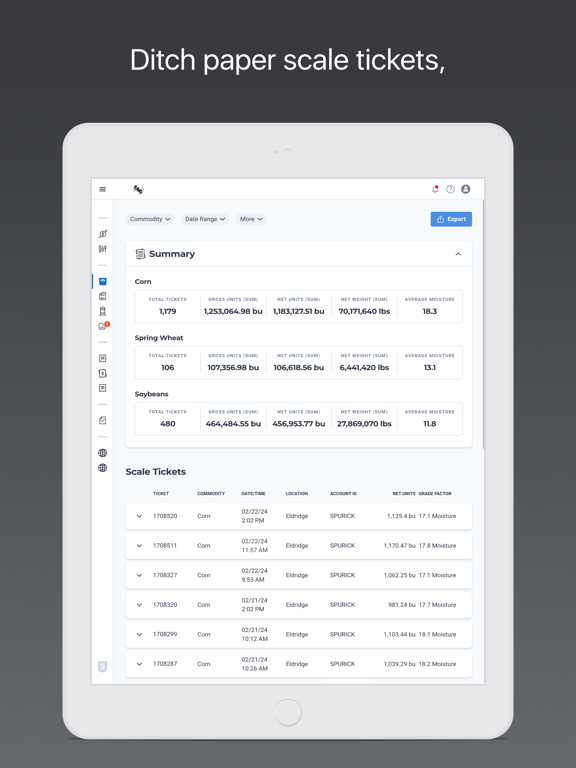
Task: Click the app logo in the top bar
Action: [x=139, y=189]
